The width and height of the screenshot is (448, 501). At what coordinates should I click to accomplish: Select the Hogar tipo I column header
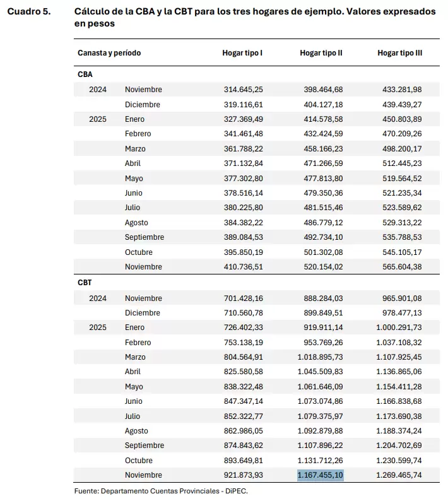242,53
